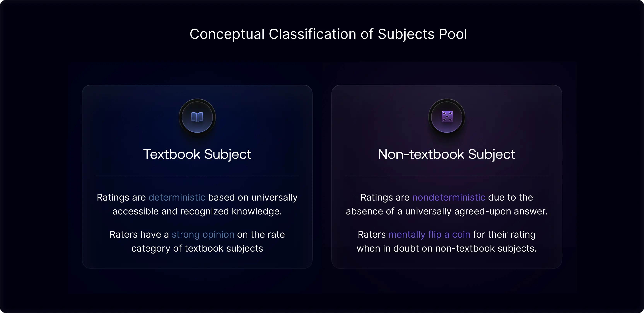Select the line 'accessible and recognized knowledge.'
The height and width of the screenshot is (313, 644).
[x=197, y=211]
